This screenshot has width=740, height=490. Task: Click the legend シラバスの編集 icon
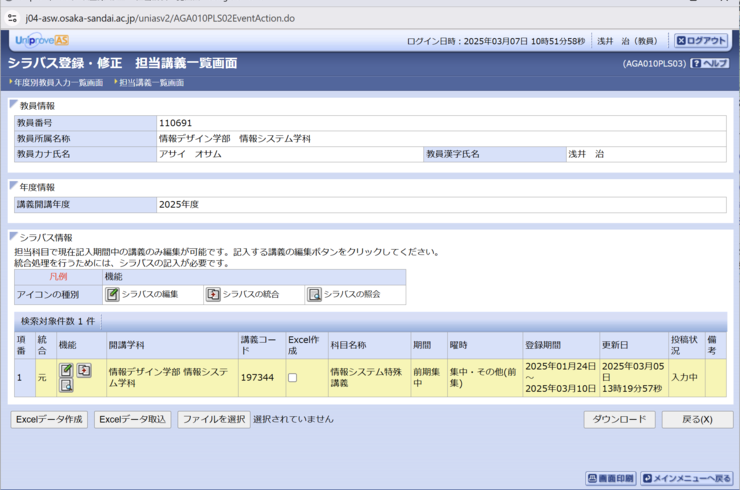112,294
